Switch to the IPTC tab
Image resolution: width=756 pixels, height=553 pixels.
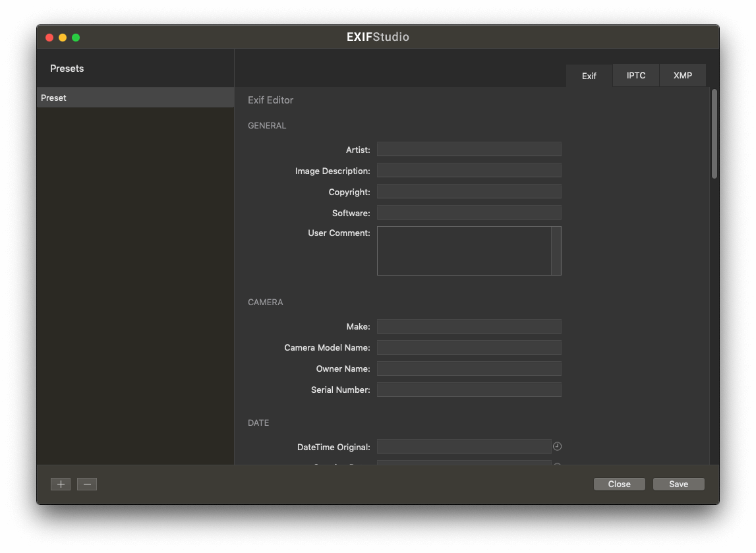[x=636, y=75]
